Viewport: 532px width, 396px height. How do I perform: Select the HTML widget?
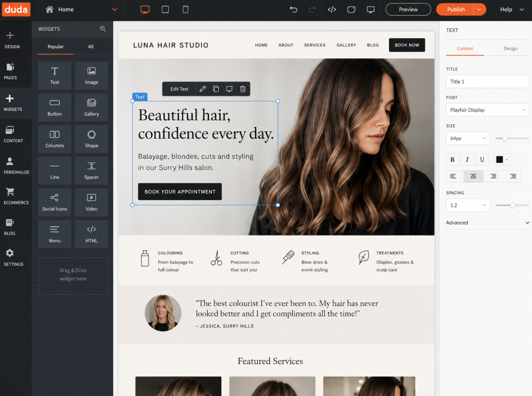coord(91,234)
